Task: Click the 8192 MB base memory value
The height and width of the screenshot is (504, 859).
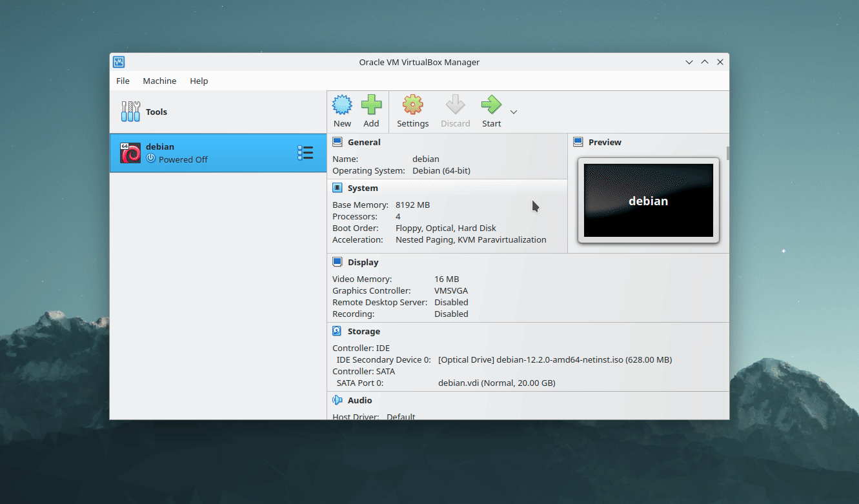Action: 412,205
